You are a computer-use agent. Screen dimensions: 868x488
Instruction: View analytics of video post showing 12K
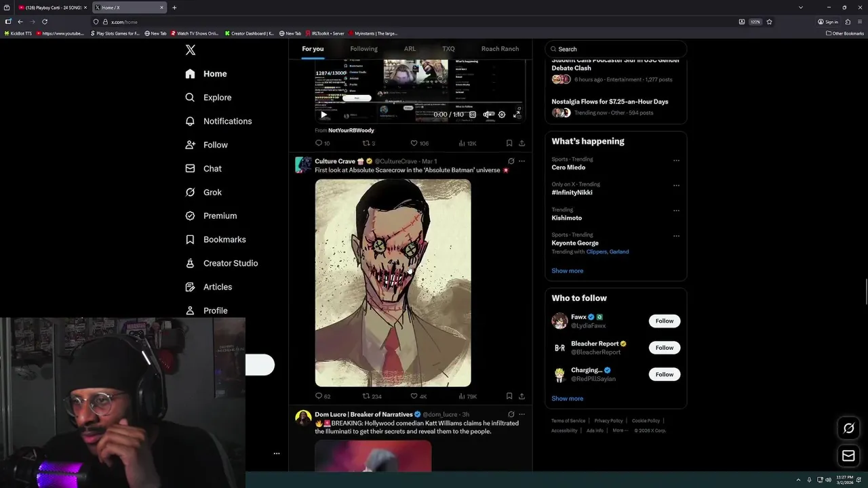tap(467, 144)
